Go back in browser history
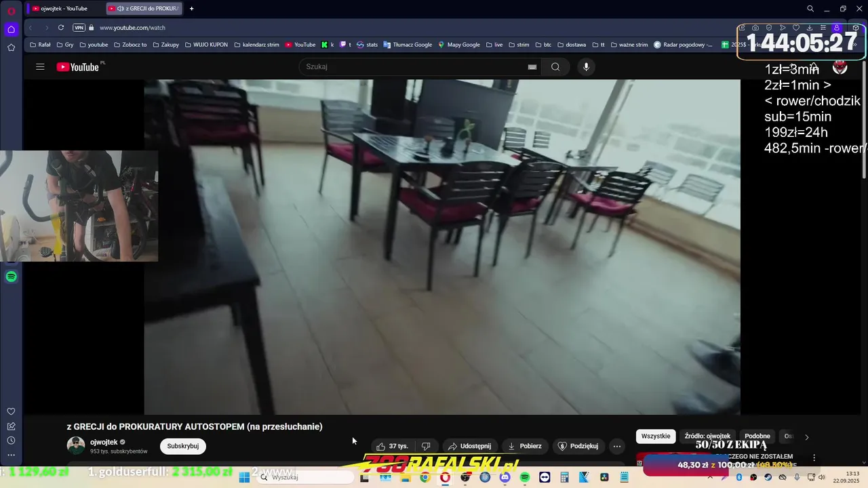Image resolution: width=868 pixels, height=488 pixels. pyautogui.click(x=31, y=28)
